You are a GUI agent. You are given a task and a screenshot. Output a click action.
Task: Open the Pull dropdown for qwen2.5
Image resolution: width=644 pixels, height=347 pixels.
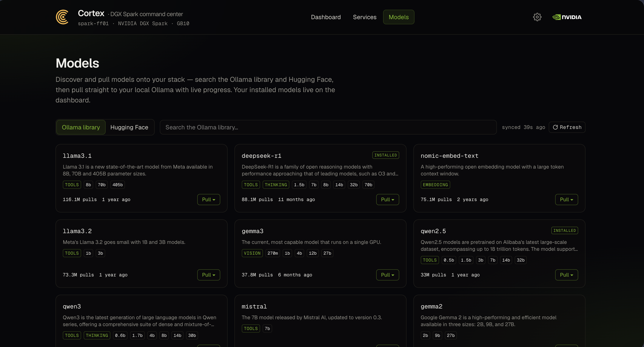tap(567, 275)
